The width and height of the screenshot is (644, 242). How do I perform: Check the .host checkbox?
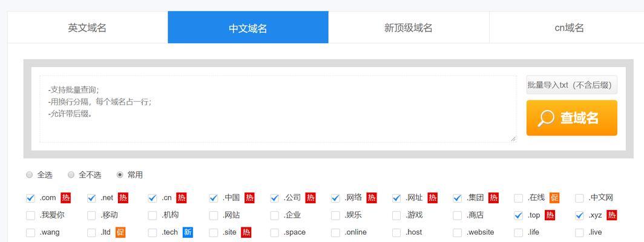pyautogui.click(x=396, y=232)
